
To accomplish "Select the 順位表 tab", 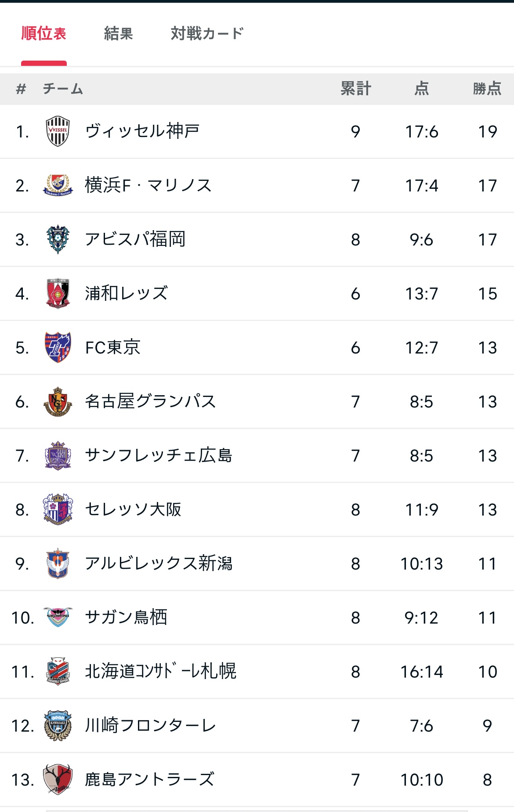I will coord(43,33).
